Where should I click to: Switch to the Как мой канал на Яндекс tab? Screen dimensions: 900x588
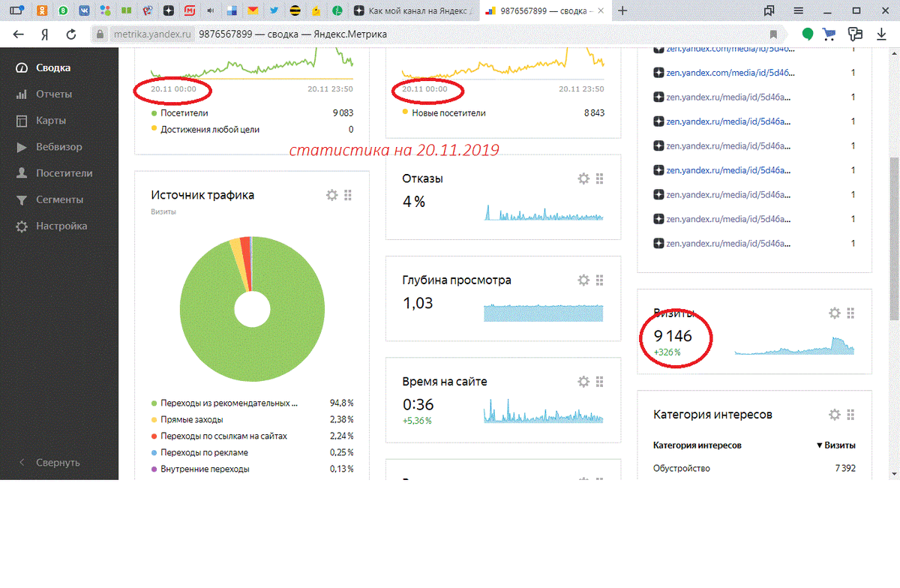coord(413,11)
